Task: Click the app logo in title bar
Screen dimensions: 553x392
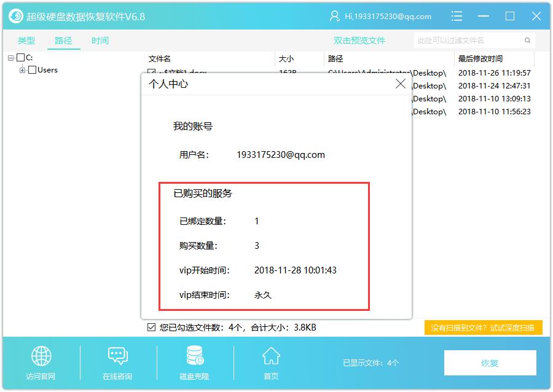Action: [x=17, y=16]
